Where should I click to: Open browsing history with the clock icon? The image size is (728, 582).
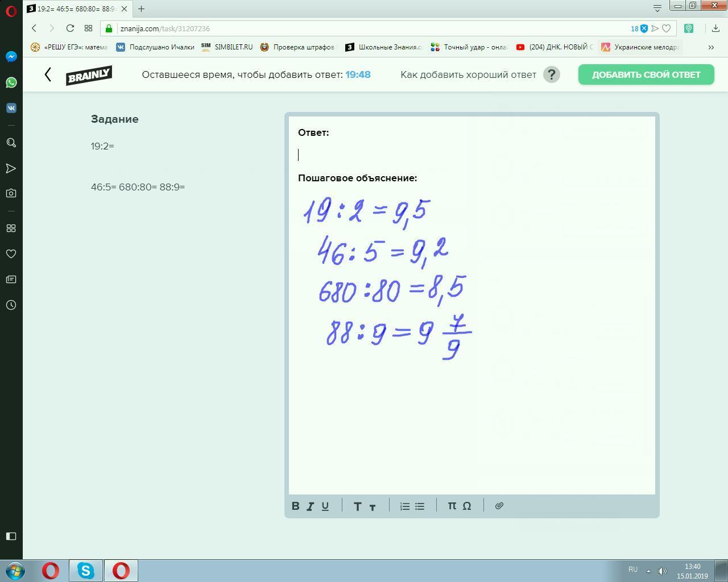click(x=11, y=305)
